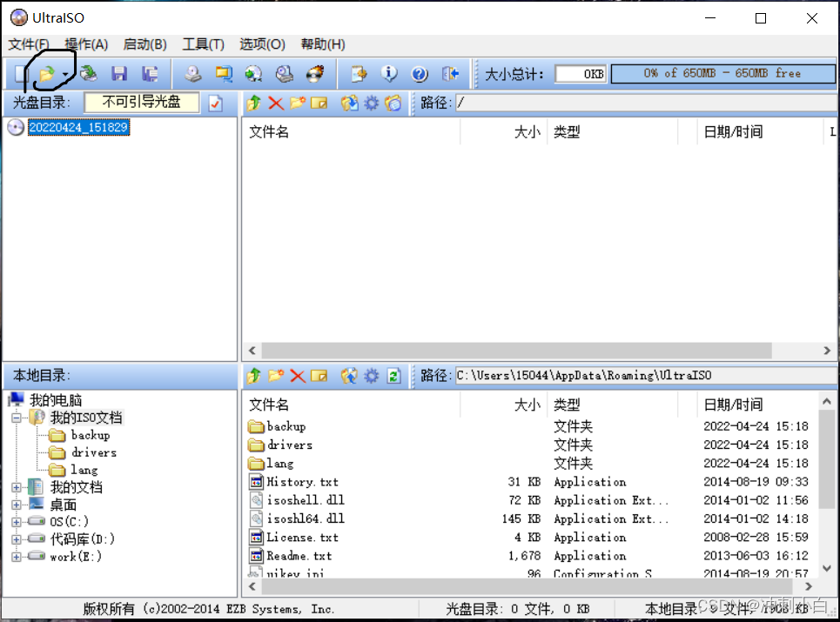Click the New ISO file toolbar icon
The image size is (840, 622).
click(20, 74)
